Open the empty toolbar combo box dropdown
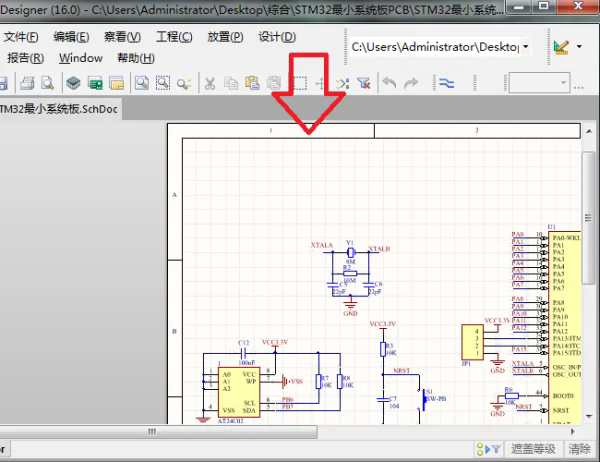This screenshot has height=462, width=600. pyautogui.click(x=563, y=83)
